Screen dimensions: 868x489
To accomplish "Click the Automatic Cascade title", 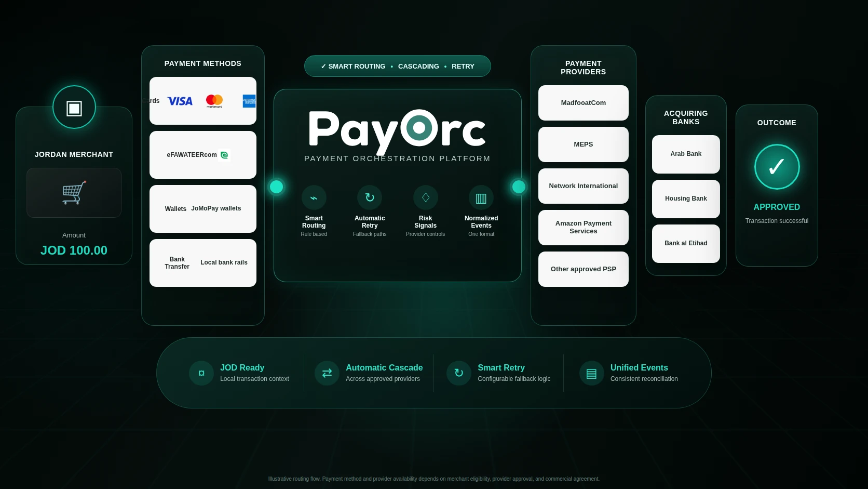I will pyautogui.click(x=384, y=367).
